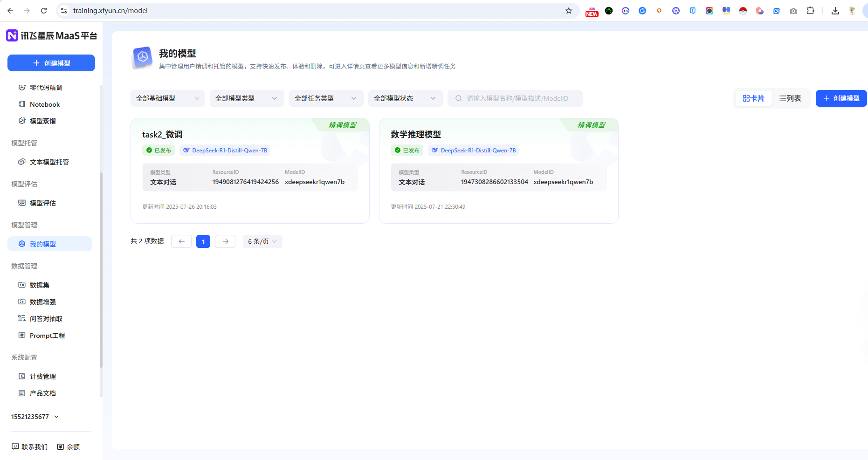Click 余额 at sidebar bottom
This screenshot has height=460, width=868.
pos(69,446)
